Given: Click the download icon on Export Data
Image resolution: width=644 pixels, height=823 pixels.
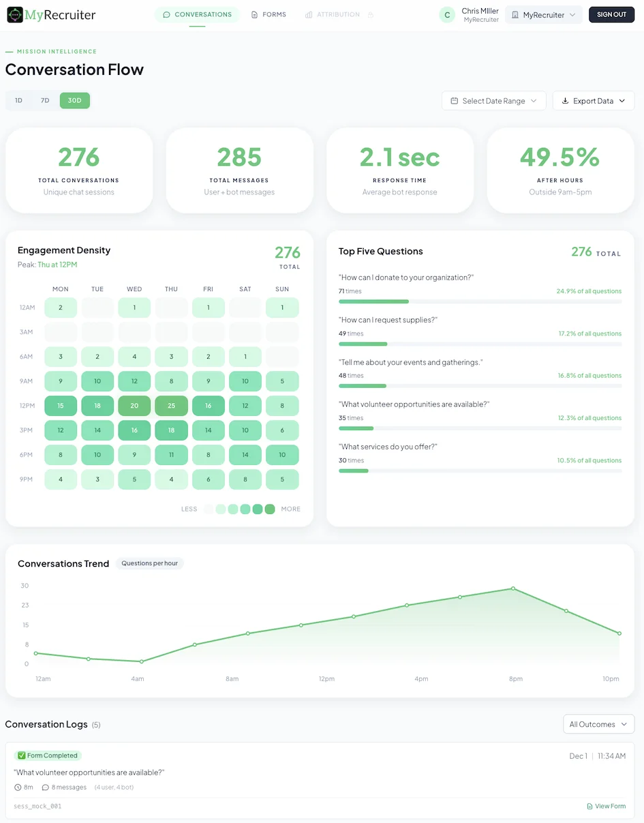Looking at the screenshot, I should coord(566,100).
